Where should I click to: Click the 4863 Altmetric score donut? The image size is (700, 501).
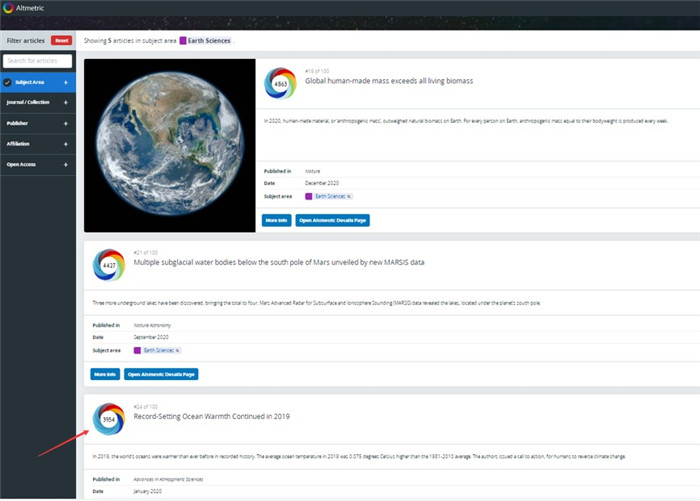(279, 84)
